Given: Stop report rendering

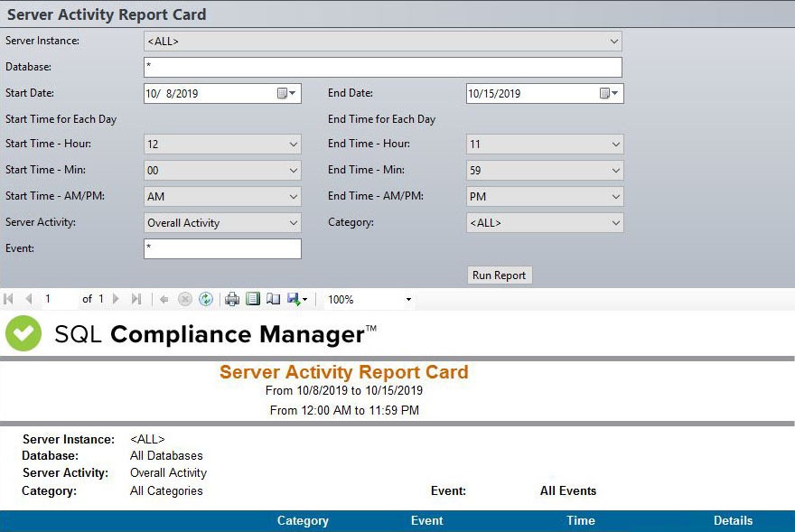Looking at the screenshot, I should (x=185, y=299).
